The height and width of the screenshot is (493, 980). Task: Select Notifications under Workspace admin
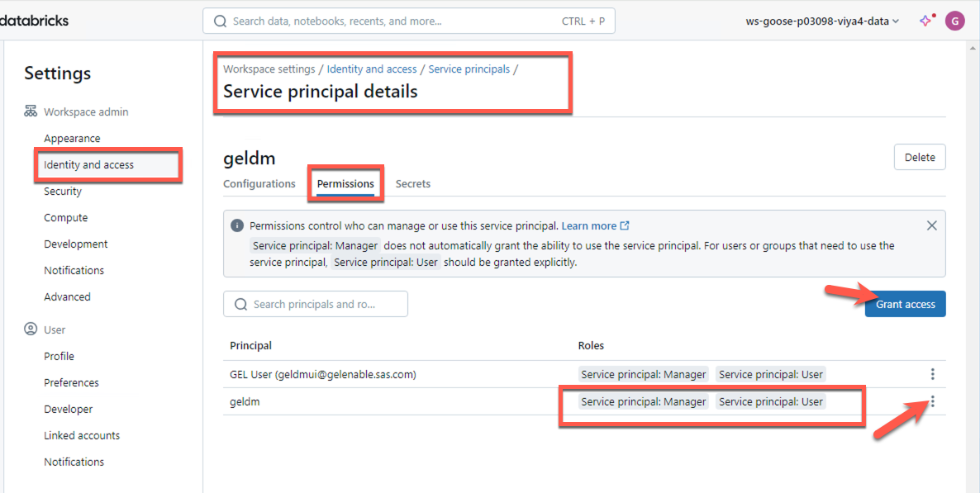pyautogui.click(x=74, y=270)
